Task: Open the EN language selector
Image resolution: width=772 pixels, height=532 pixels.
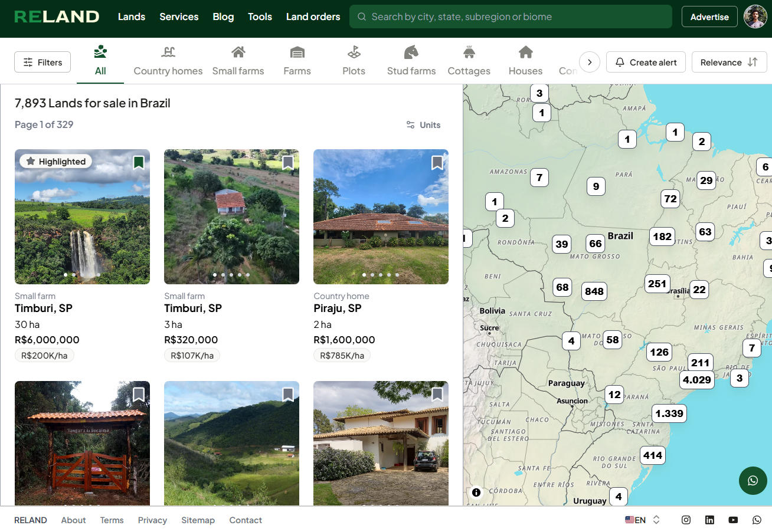Action: 643,520
